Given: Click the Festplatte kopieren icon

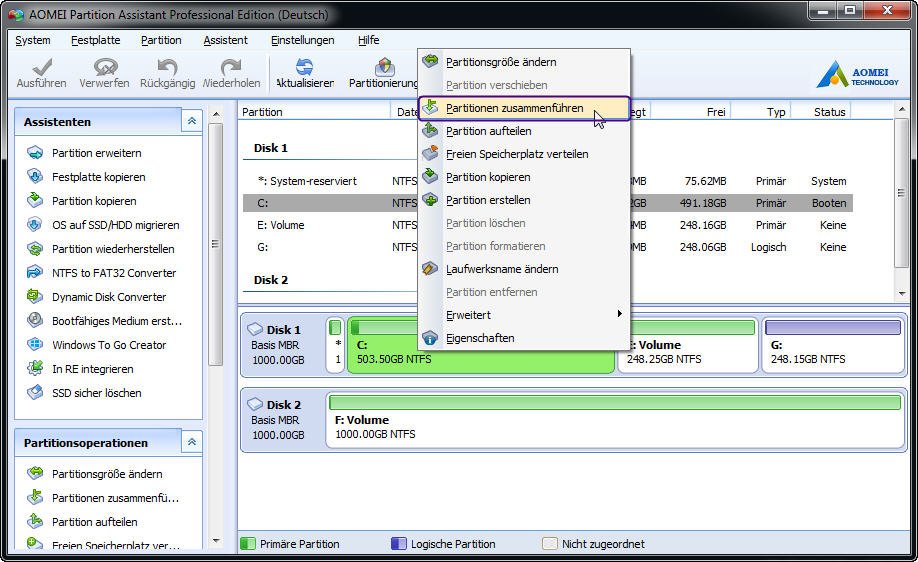Looking at the screenshot, I should pyautogui.click(x=35, y=176).
